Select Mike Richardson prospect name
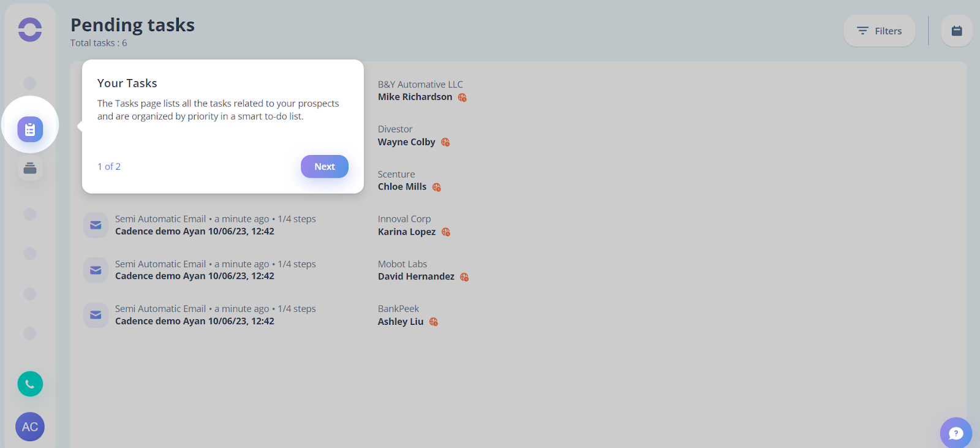The width and height of the screenshot is (980, 448). click(415, 97)
